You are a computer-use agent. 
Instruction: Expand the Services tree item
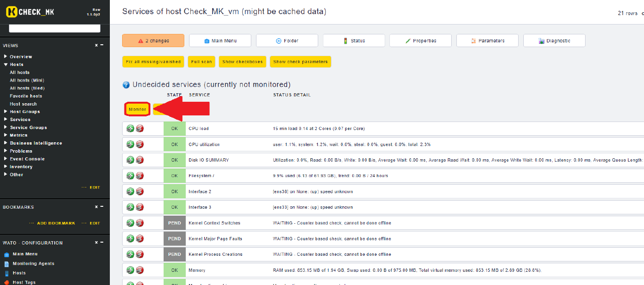(x=6, y=120)
